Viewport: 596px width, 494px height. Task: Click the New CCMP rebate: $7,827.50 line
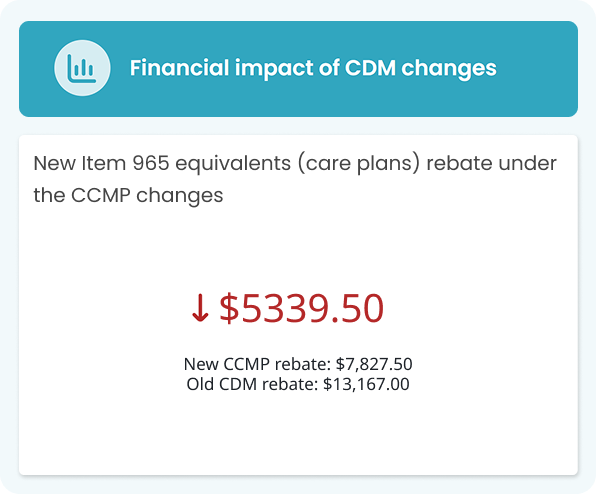pos(298,364)
